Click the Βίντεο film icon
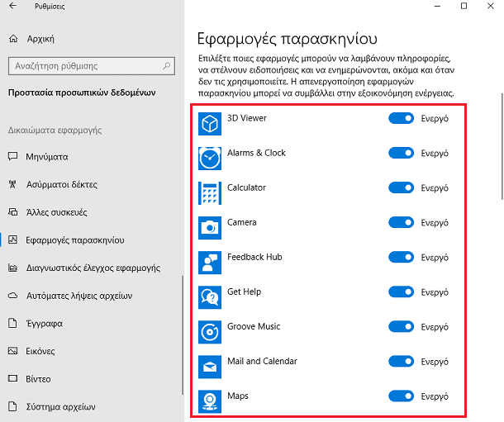This screenshot has height=422, width=504. tap(13, 378)
